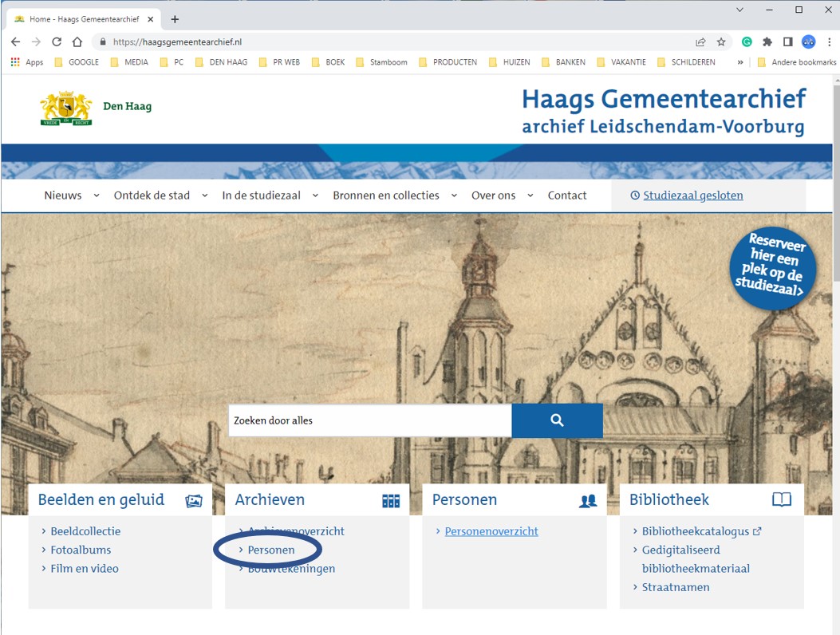Click the round Reserveer studiezaal badge
840x635 pixels.
[x=772, y=267]
